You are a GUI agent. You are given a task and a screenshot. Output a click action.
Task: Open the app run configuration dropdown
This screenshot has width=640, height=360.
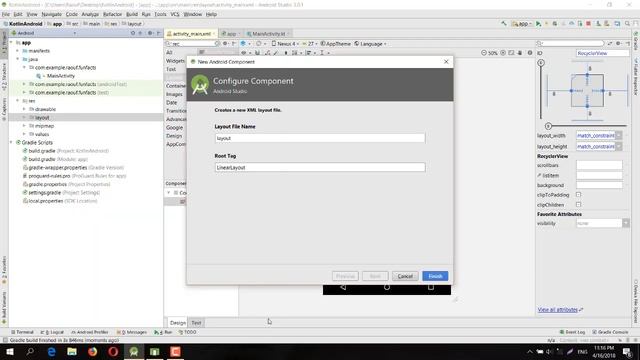pos(522,24)
